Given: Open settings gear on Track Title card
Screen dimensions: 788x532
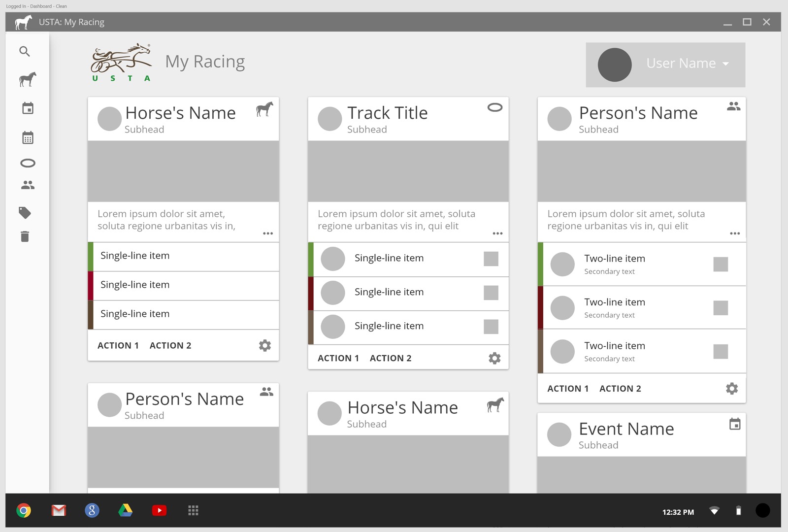Looking at the screenshot, I should click(x=494, y=358).
